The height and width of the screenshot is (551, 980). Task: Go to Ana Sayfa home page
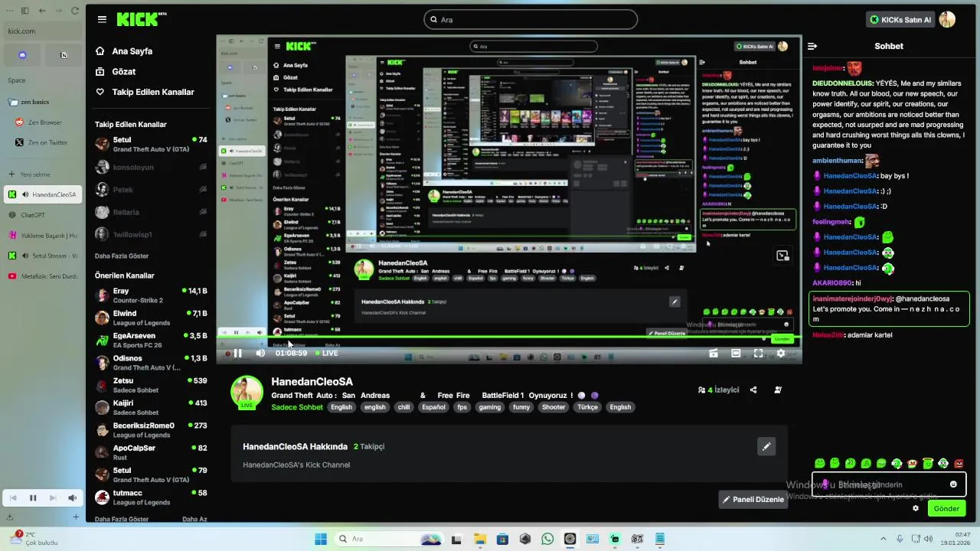coord(124,51)
